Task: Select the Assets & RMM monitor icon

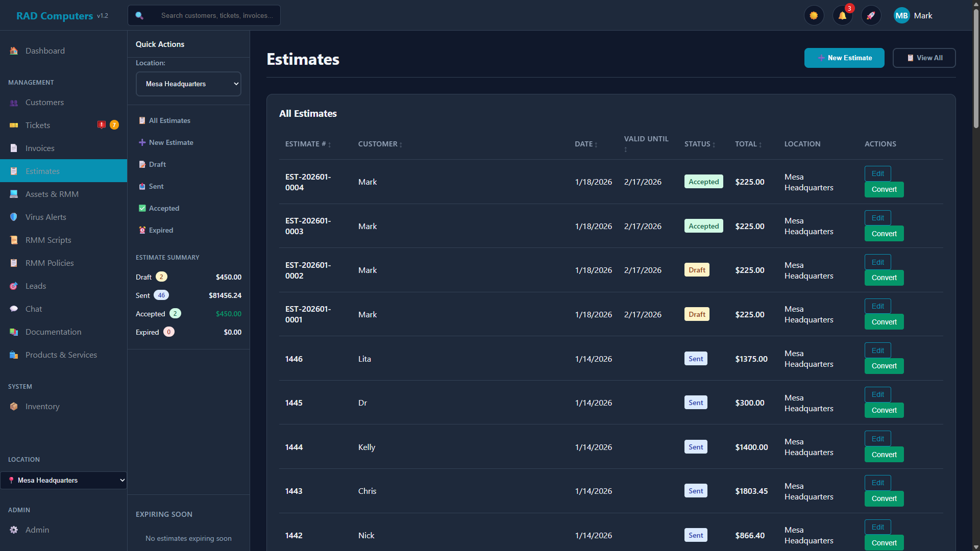Action: 14,194
